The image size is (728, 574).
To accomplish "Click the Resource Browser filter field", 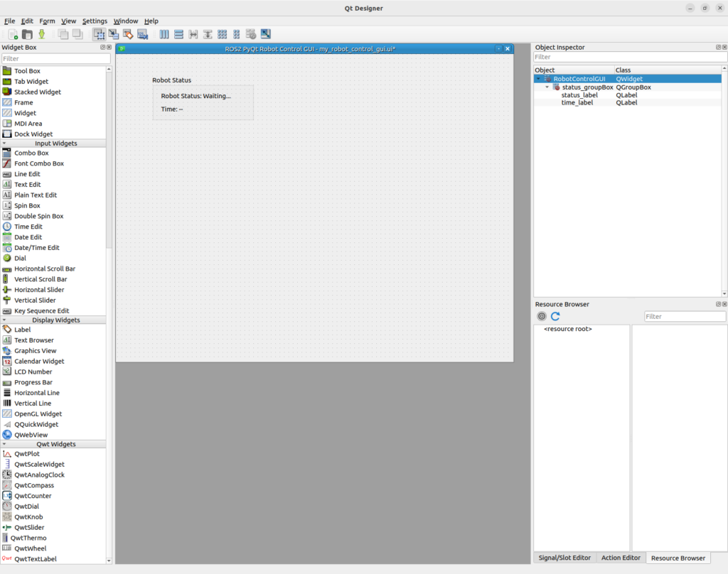I will click(x=685, y=316).
